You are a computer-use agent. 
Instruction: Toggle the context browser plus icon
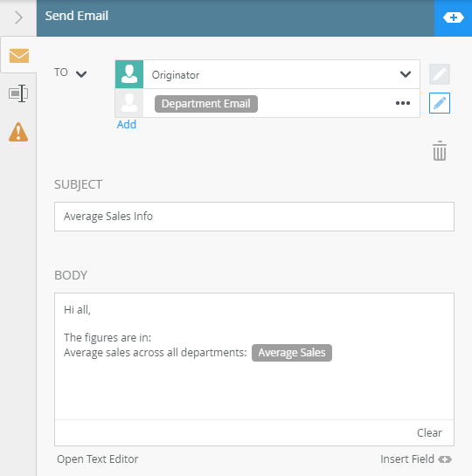(453, 17)
